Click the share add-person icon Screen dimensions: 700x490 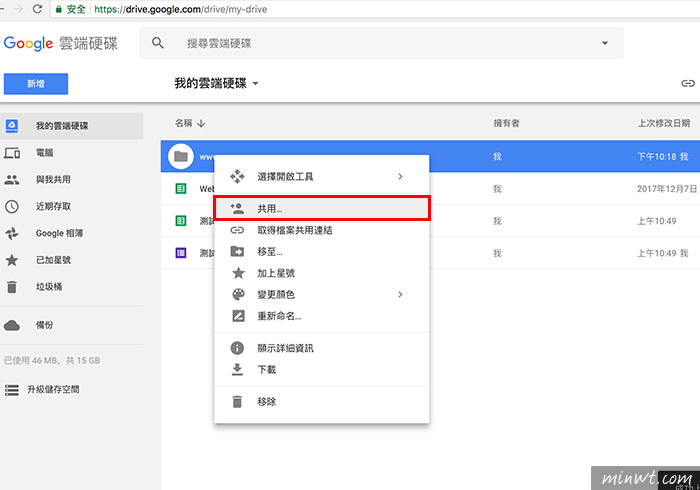pos(237,208)
